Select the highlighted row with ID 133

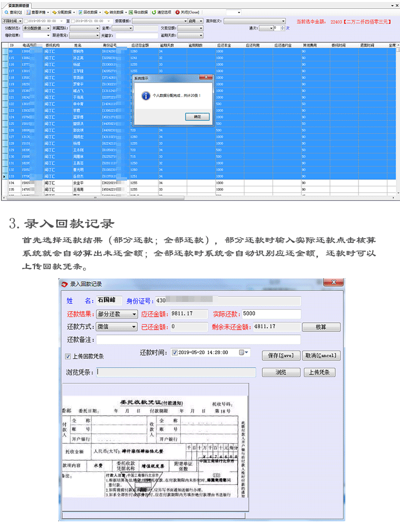pyautogui.click(x=199, y=176)
